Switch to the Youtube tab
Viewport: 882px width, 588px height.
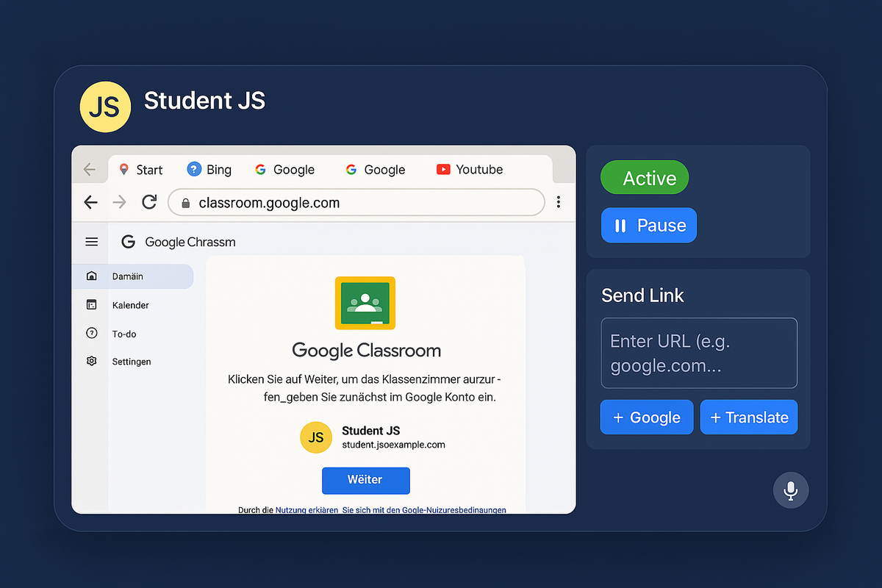[470, 170]
